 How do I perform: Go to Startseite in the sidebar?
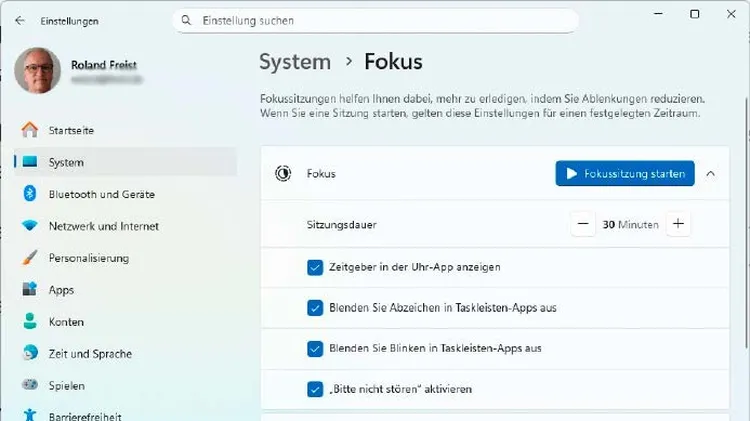(71, 130)
